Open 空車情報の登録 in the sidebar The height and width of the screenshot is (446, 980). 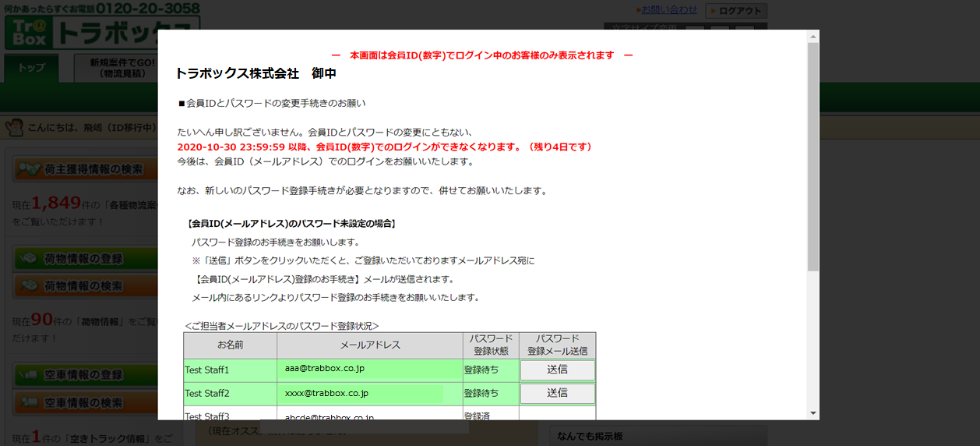point(86,375)
